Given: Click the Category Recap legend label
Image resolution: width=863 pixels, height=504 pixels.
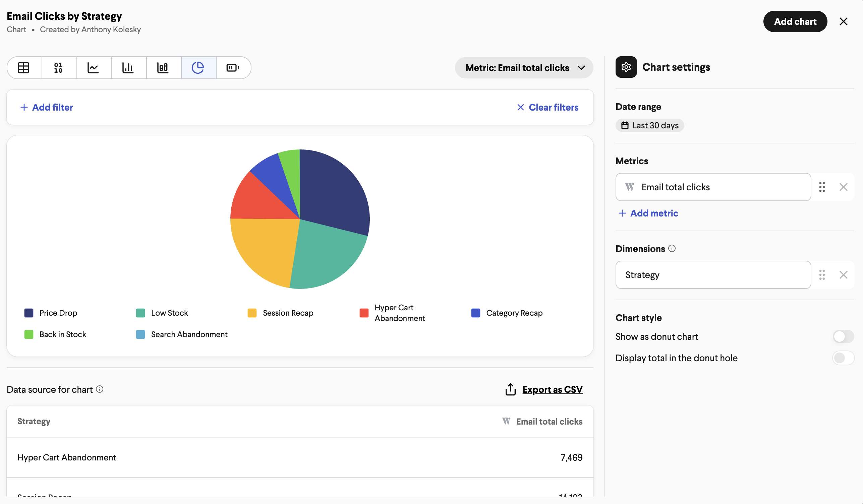Looking at the screenshot, I should [x=514, y=313].
